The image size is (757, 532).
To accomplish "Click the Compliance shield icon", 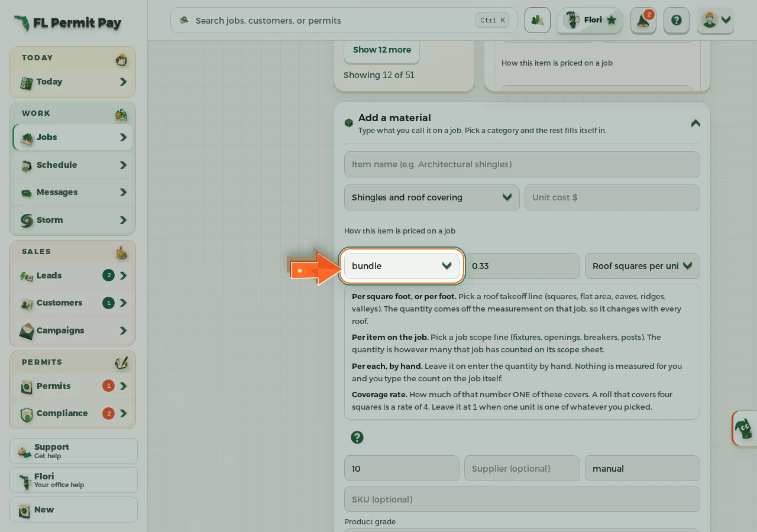I will pyautogui.click(x=27, y=414).
